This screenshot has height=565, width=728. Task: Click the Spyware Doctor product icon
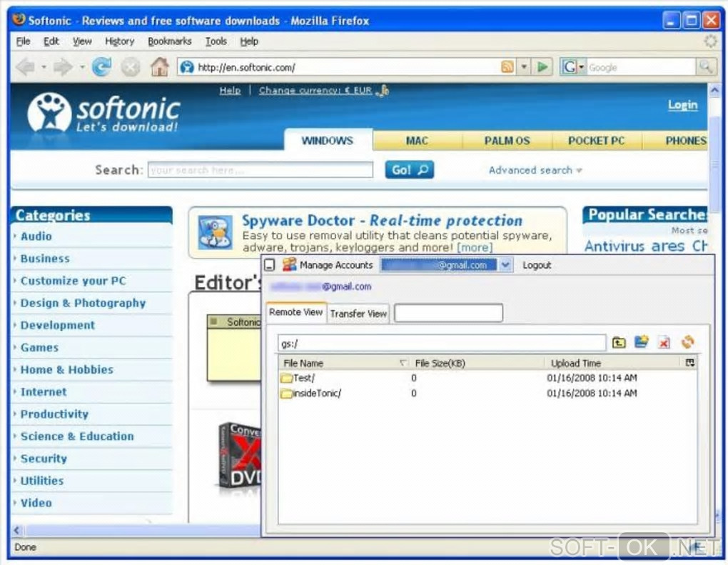tap(215, 232)
